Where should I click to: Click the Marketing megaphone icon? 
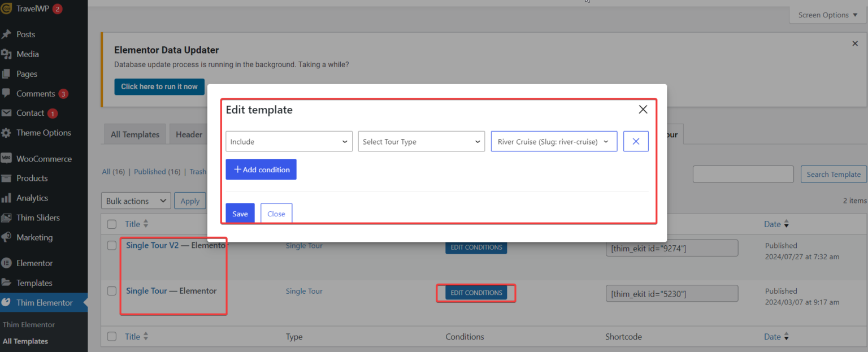point(6,238)
